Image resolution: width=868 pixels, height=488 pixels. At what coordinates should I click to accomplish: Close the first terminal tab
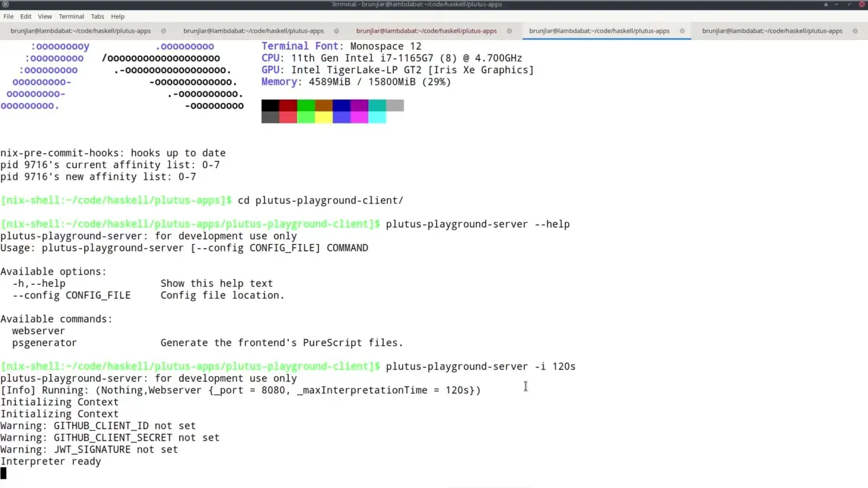(163, 30)
